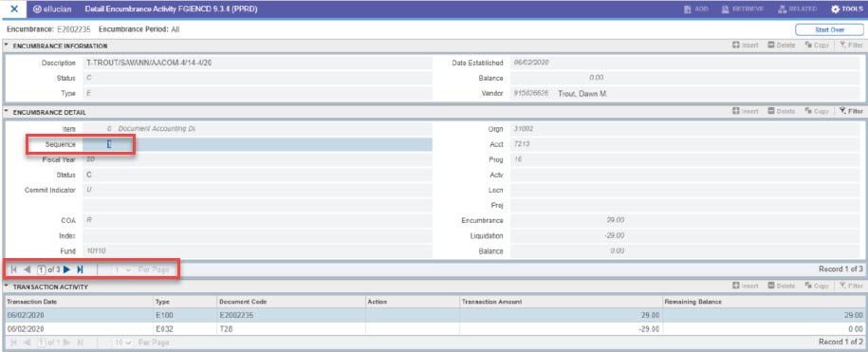Close the form with the X icon
The width and height of the screenshot is (868, 352).
pyautogui.click(x=15, y=9)
